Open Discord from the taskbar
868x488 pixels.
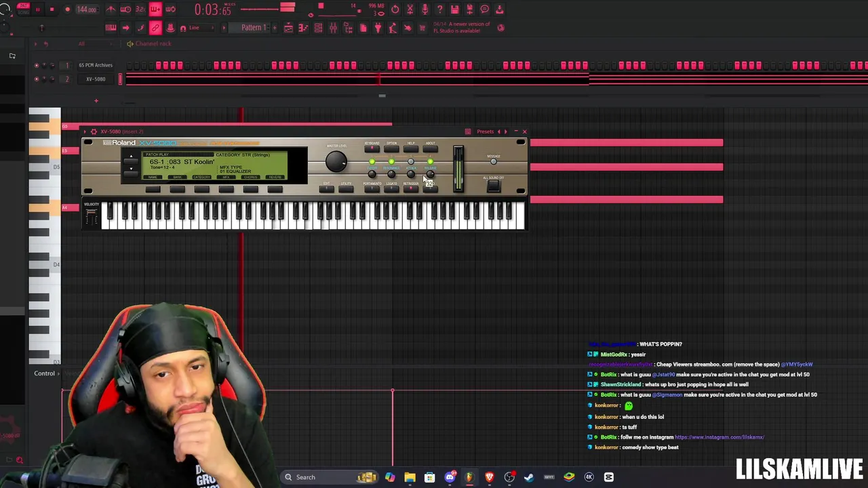pyautogui.click(x=450, y=477)
